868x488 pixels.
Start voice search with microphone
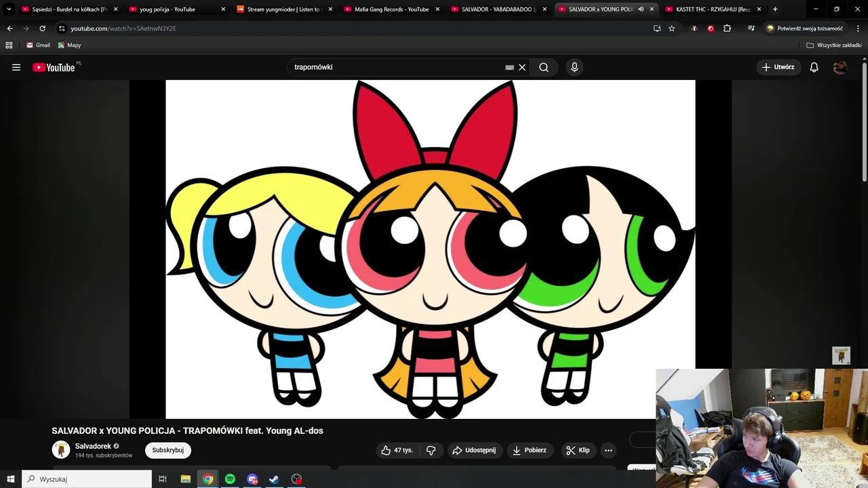[574, 67]
